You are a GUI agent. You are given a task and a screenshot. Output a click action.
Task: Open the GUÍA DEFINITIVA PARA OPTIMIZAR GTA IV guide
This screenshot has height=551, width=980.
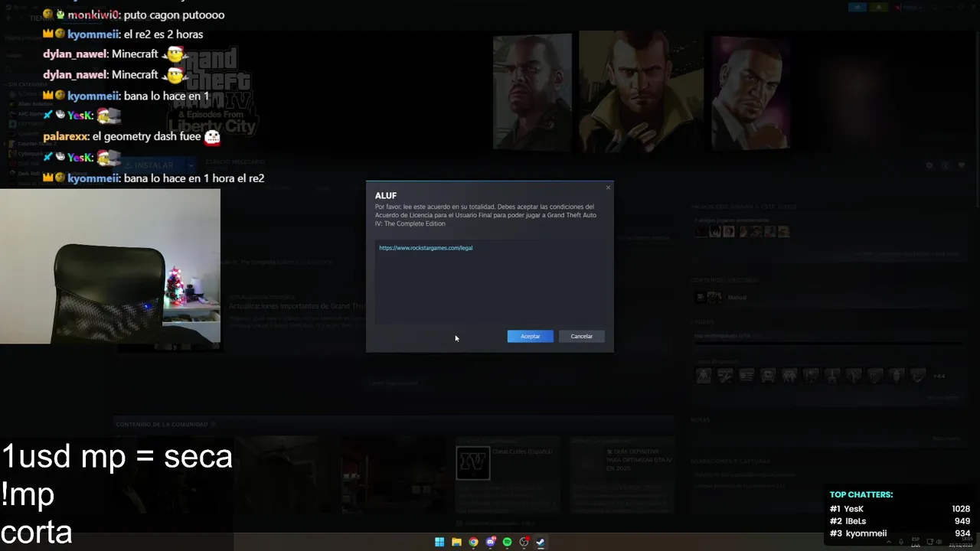click(622, 474)
